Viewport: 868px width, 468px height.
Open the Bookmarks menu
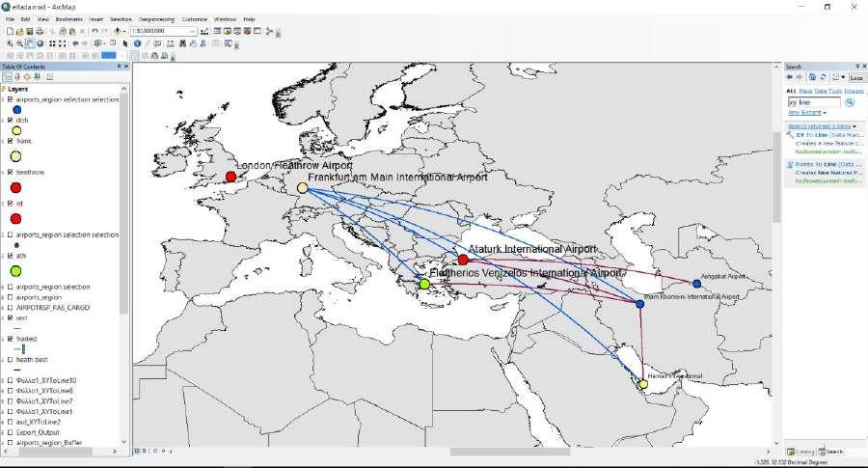click(x=68, y=19)
